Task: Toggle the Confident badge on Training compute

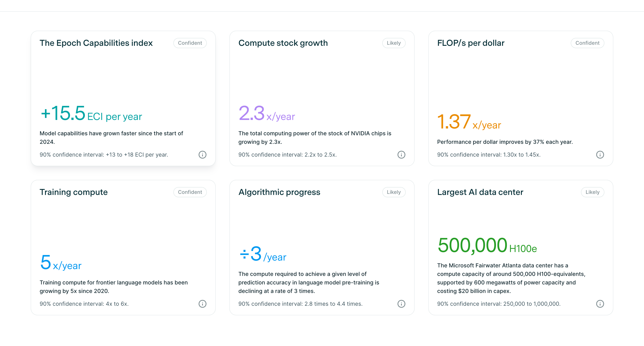Action: tap(190, 192)
